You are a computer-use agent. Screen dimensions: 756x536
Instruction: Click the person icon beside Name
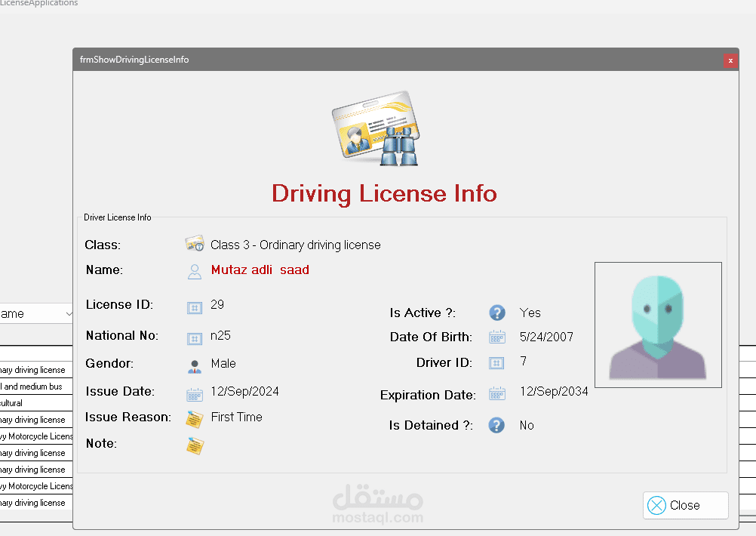pyautogui.click(x=195, y=272)
